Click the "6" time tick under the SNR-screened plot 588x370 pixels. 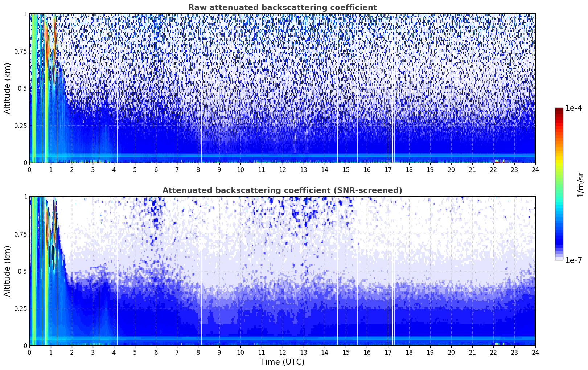coord(156,352)
